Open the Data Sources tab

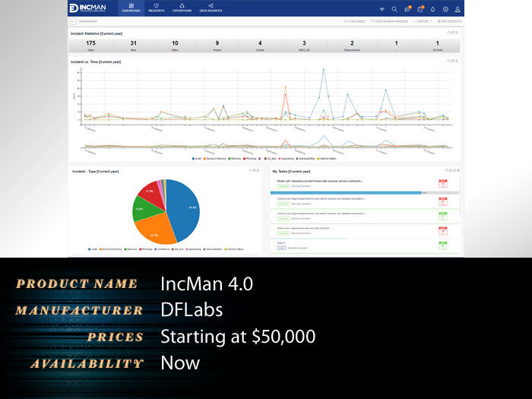point(211,8)
